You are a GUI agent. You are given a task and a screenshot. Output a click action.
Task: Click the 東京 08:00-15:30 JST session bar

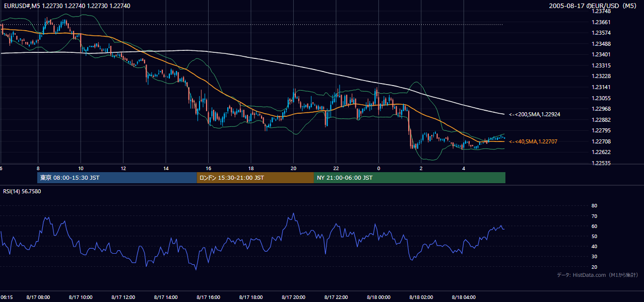click(117, 178)
